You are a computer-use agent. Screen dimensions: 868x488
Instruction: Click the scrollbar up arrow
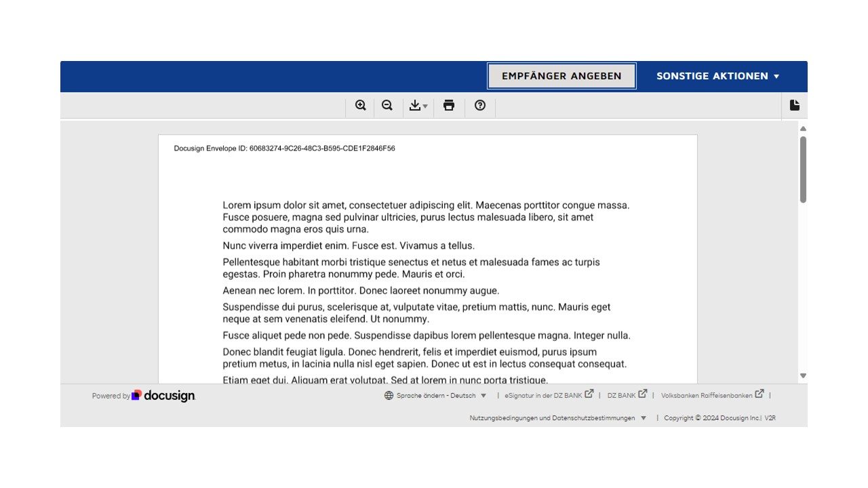(803, 129)
